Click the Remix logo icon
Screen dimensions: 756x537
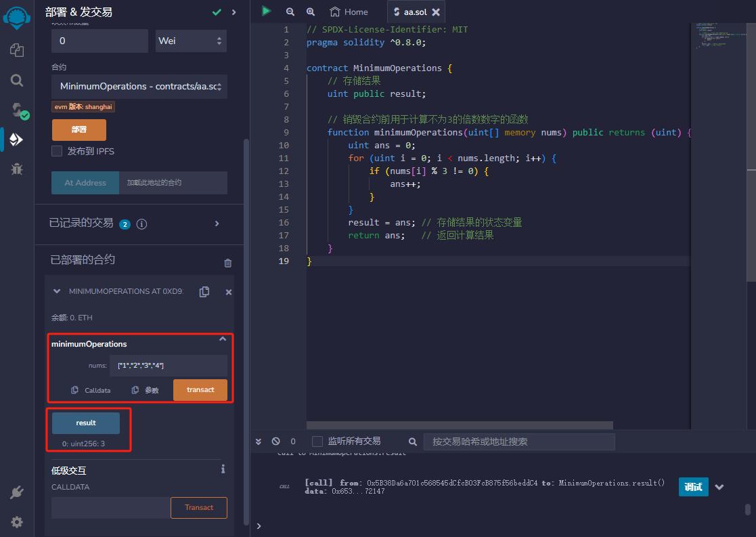[x=17, y=18]
